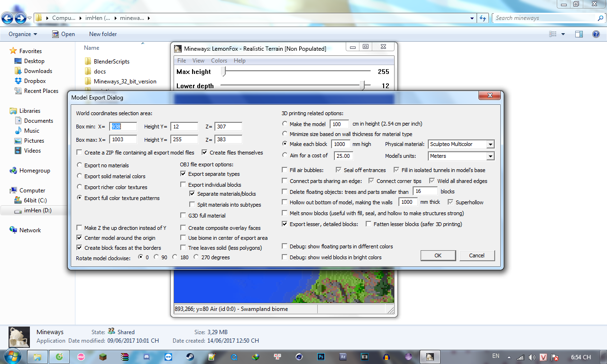Expand the Model's units dropdown
Screen dimensions: 607x364
(461, 156)
